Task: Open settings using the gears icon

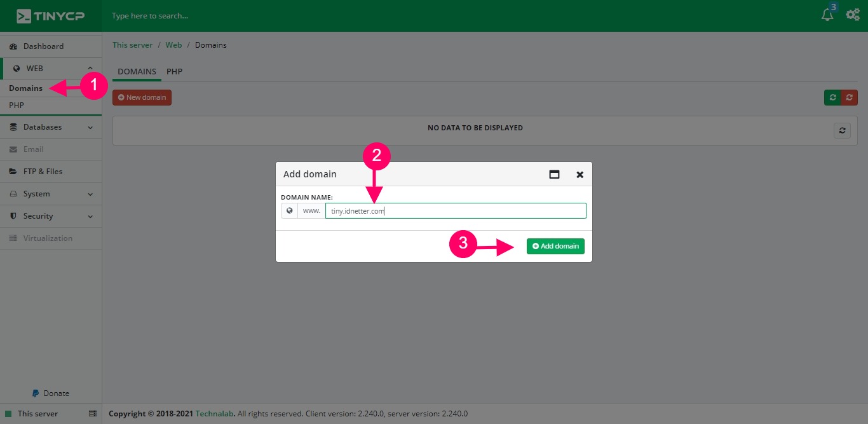Action: pos(853,14)
